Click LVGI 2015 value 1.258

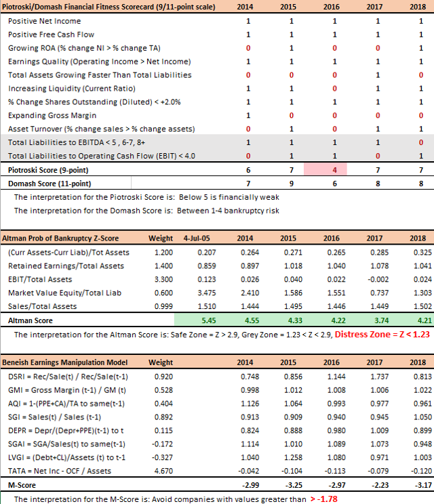click(x=293, y=457)
